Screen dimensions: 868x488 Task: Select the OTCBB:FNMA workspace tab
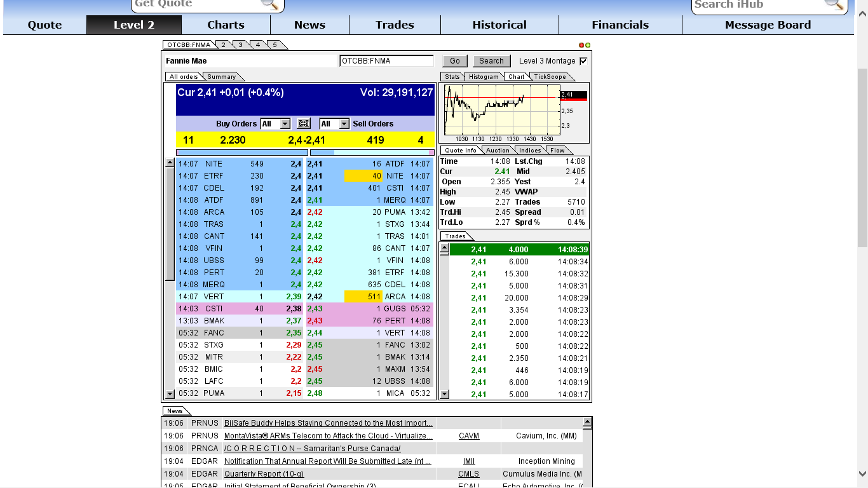(x=189, y=45)
